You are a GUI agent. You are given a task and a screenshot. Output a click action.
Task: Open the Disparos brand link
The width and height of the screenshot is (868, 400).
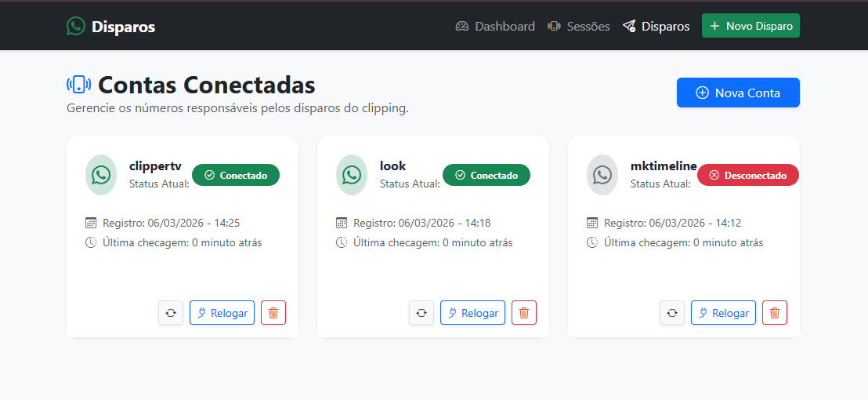coord(110,27)
